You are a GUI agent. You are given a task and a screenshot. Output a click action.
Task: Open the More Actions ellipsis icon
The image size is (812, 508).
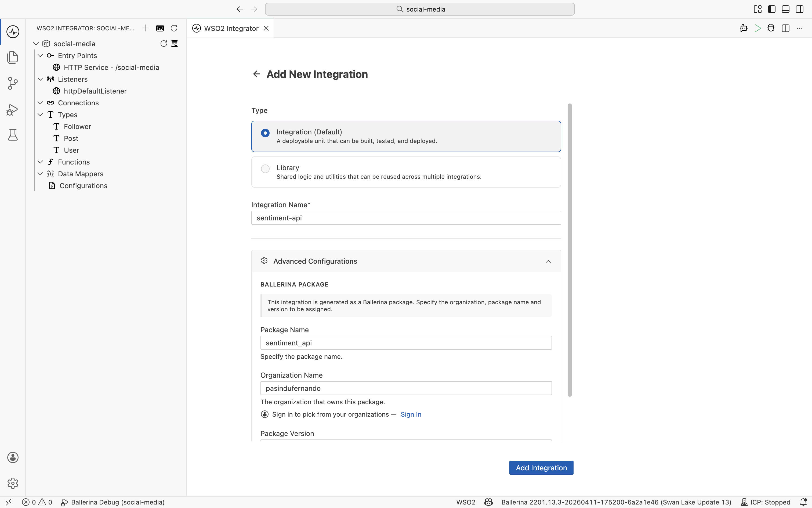tap(800, 28)
